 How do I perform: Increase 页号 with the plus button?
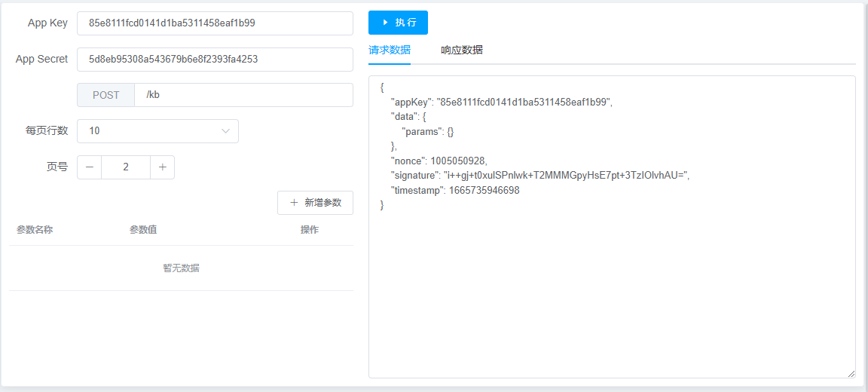click(x=162, y=167)
